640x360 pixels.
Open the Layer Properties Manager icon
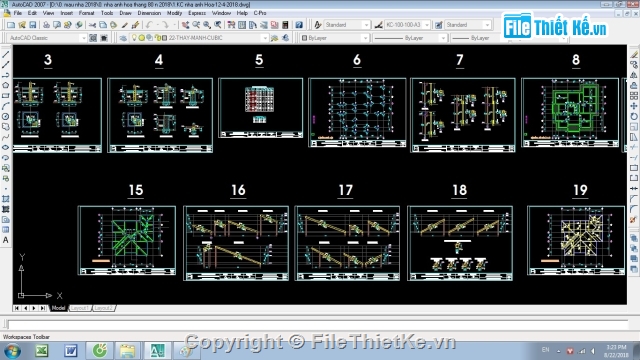pyautogui.click(x=123, y=38)
